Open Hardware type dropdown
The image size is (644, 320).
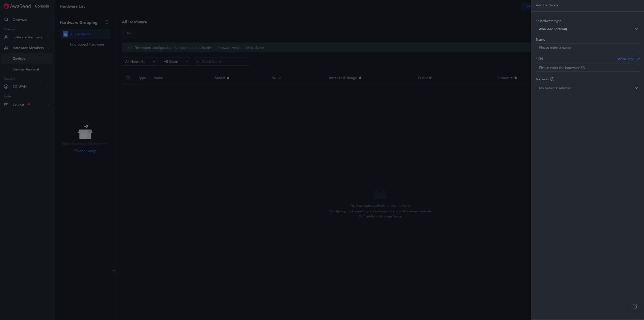(588, 29)
